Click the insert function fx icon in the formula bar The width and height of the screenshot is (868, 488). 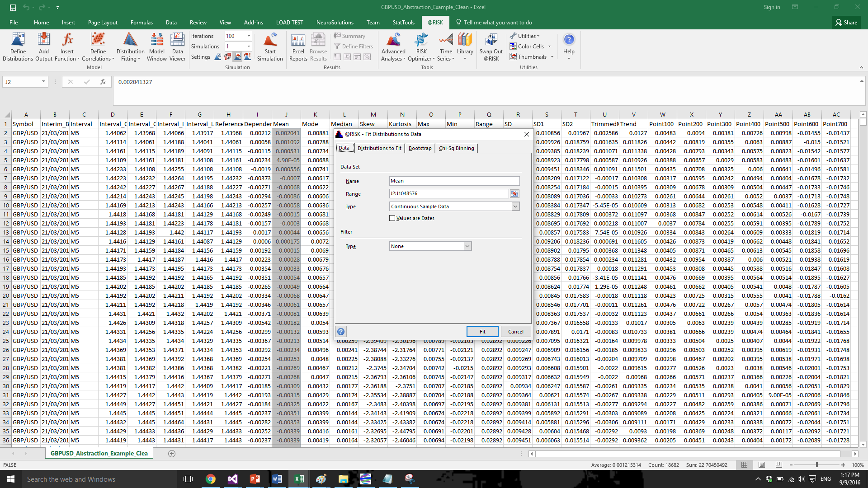point(103,82)
